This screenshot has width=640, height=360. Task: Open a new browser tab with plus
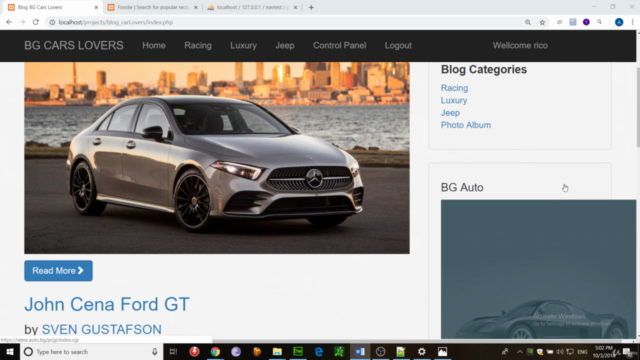click(311, 7)
